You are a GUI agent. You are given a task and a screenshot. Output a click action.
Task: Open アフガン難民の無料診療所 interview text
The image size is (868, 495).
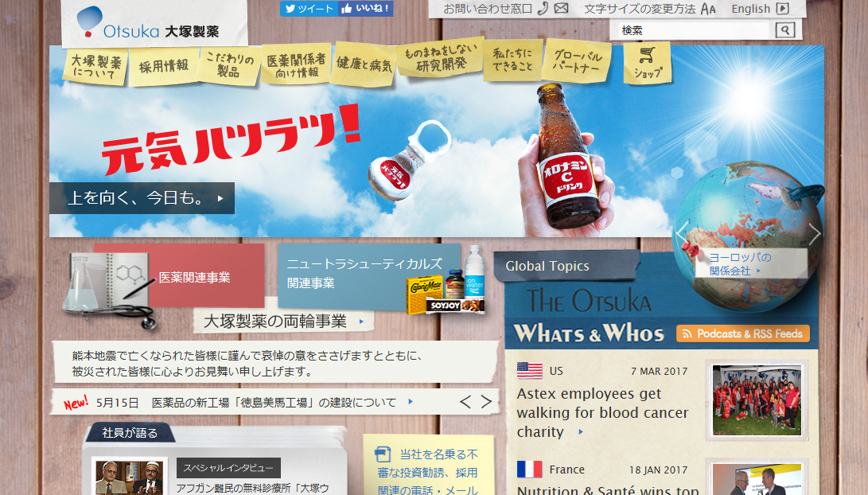click(x=252, y=489)
